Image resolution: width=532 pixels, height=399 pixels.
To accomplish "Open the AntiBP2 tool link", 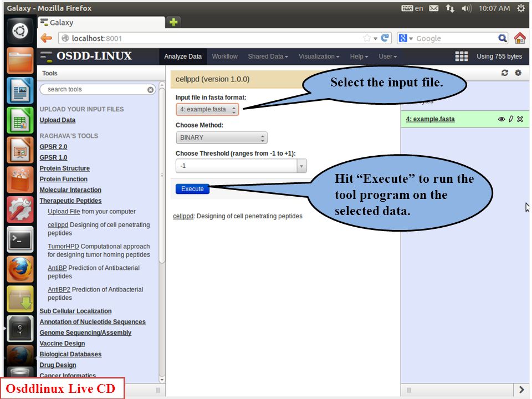I will [59, 289].
